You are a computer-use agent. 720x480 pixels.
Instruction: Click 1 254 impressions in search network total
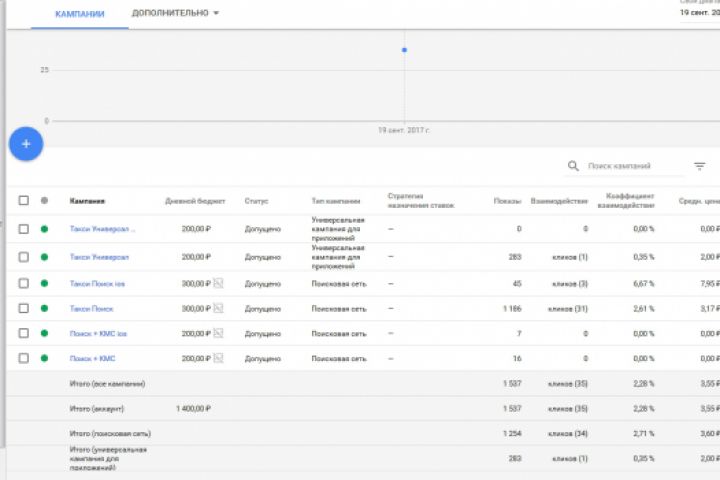click(512, 433)
